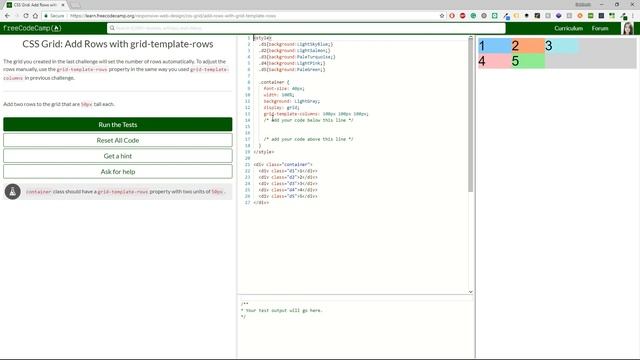Click the salmon preview cell 2
Viewport: 640px width, 360px height.
tap(528, 46)
